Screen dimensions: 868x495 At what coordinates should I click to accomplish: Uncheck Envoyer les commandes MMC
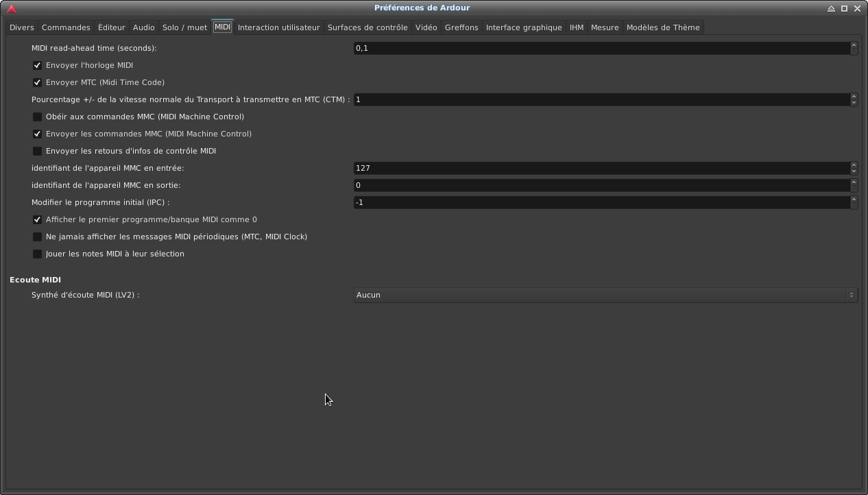(x=38, y=134)
